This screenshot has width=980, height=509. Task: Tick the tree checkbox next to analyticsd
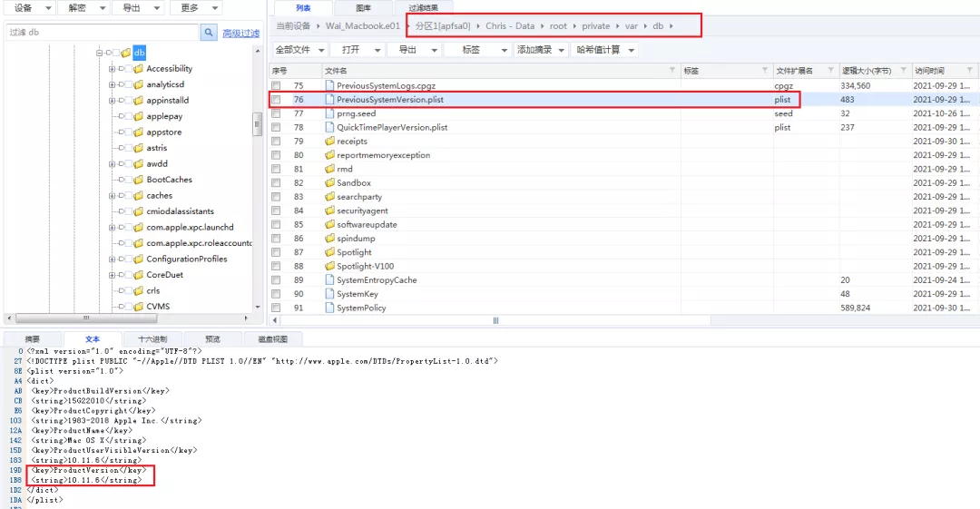[x=129, y=84]
